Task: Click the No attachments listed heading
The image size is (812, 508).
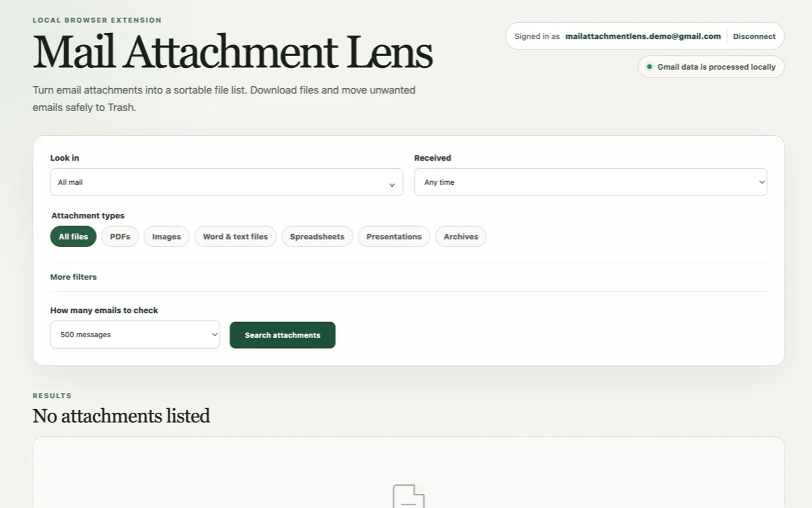Action: point(121,416)
